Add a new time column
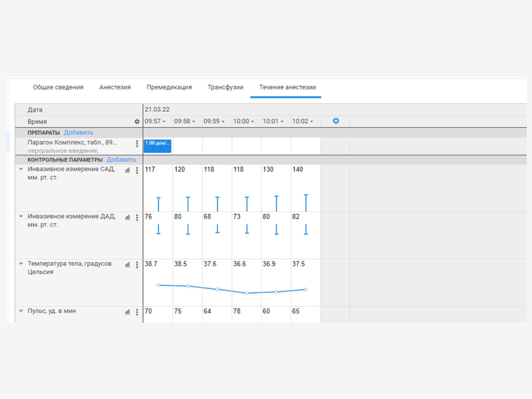This screenshot has height=399, width=532. pos(336,121)
